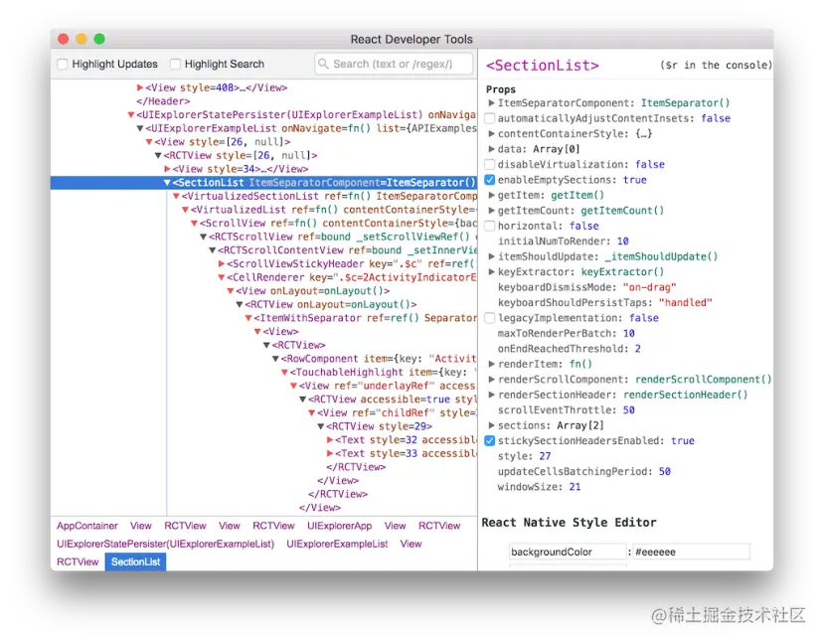
Task: Open AppContainer in breadcrumb bar
Action: pyautogui.click(x=87, y=526)
